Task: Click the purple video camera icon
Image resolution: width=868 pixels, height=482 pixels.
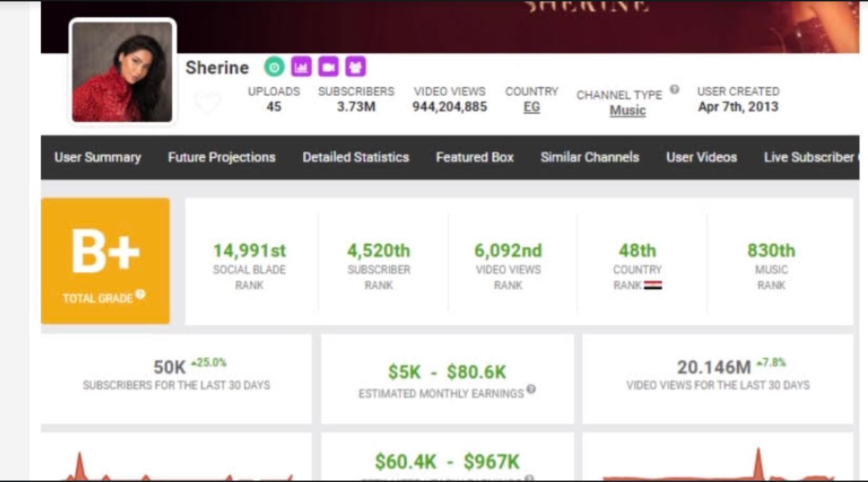Action: (x=329, y=68)
